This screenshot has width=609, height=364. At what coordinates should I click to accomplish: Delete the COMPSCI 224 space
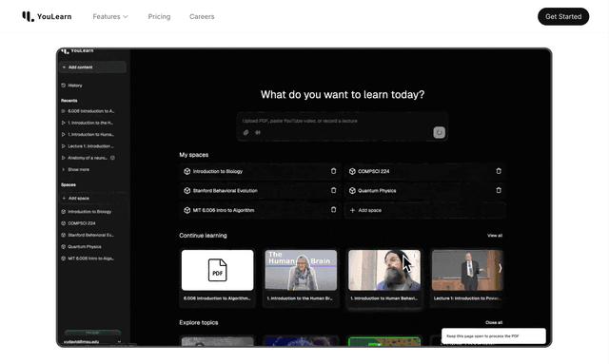pos(499,171)
